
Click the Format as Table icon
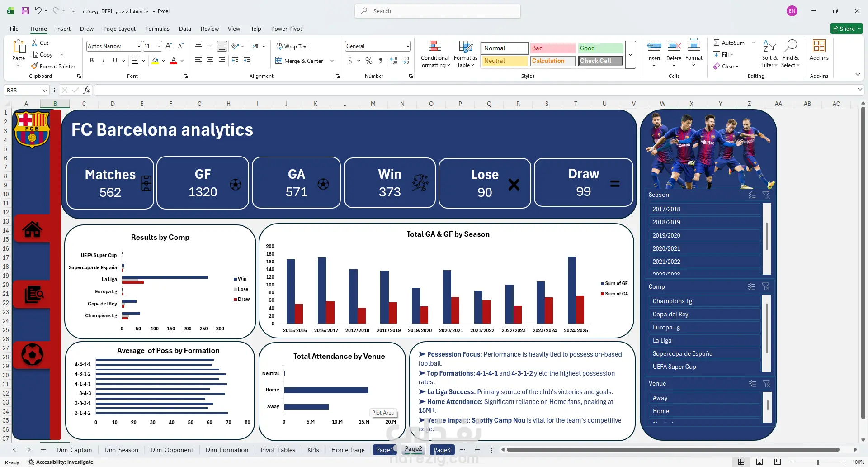(x=466, y=47)
